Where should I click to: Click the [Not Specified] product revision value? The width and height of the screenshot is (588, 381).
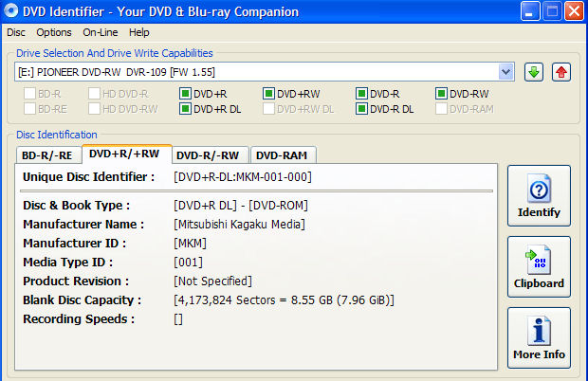point(212,281)
